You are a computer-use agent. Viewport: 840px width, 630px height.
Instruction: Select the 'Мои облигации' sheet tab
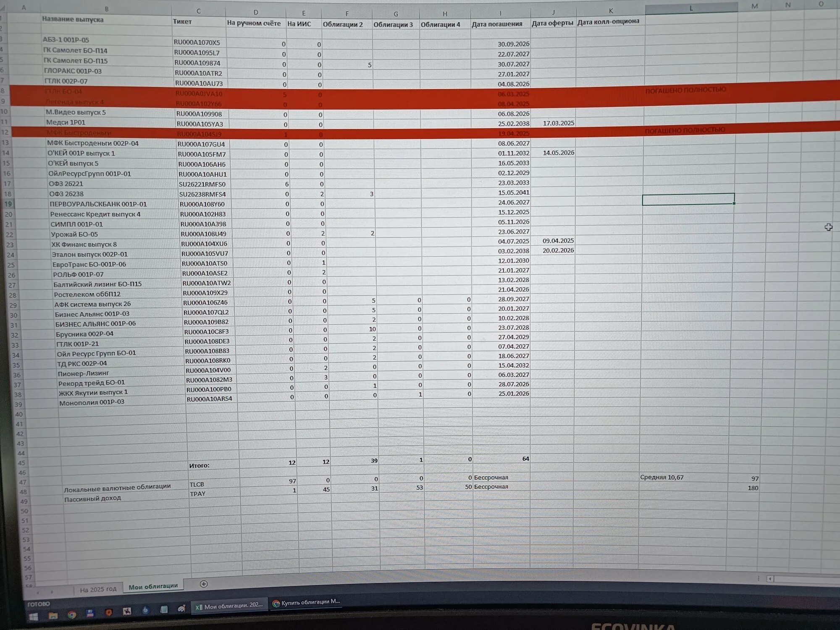coord(153,586)
